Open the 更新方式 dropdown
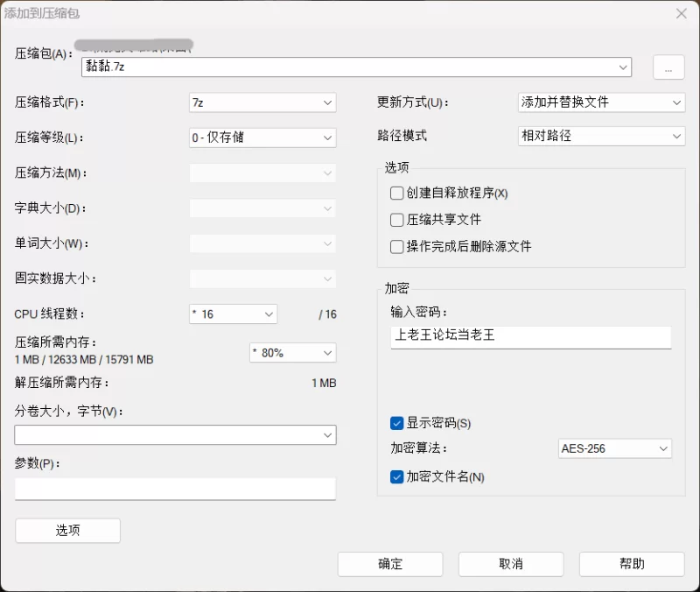700x592 pixels. point(601,102)
